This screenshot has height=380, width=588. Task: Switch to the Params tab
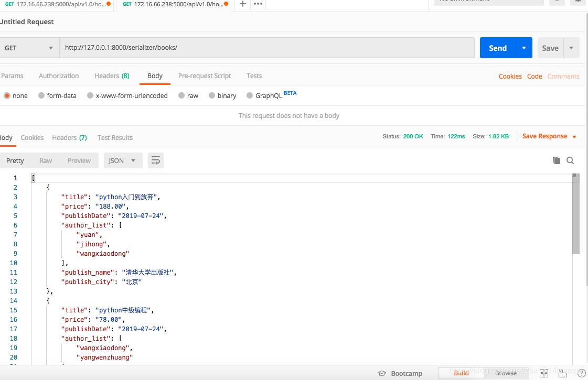click(x=12, y=75)
